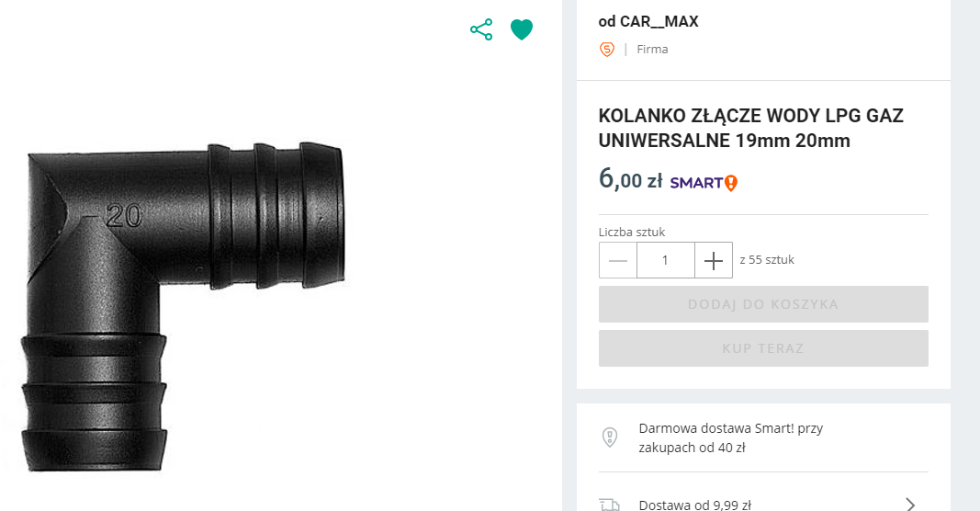Focus the quantity input field
This screenshot has height=511, width=980.
[665, 260]
